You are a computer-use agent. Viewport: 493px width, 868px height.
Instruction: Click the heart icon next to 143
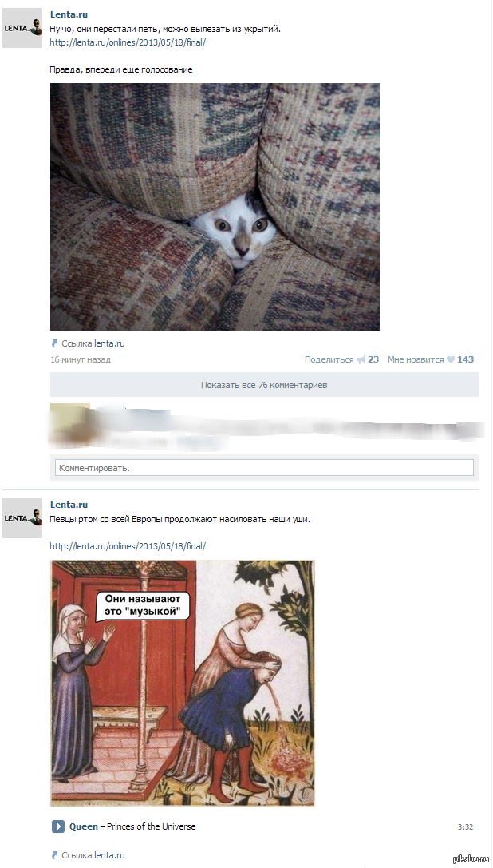[x=451, y=359]
